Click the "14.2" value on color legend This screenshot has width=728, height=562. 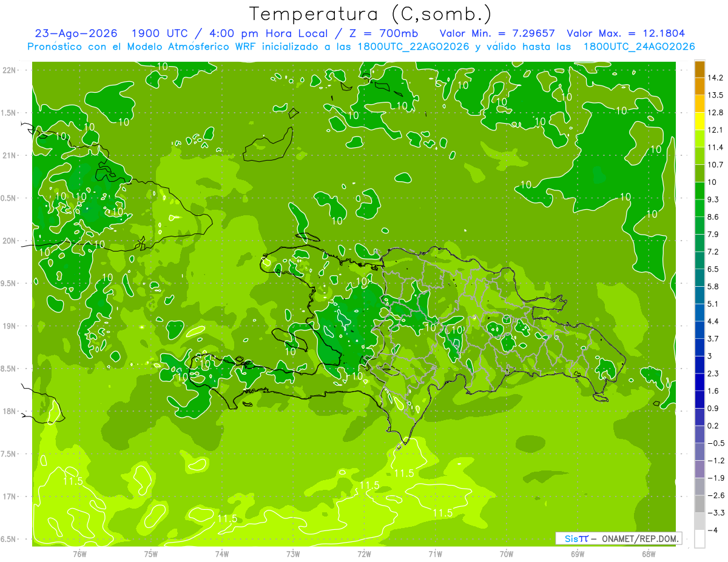point(715,78)
